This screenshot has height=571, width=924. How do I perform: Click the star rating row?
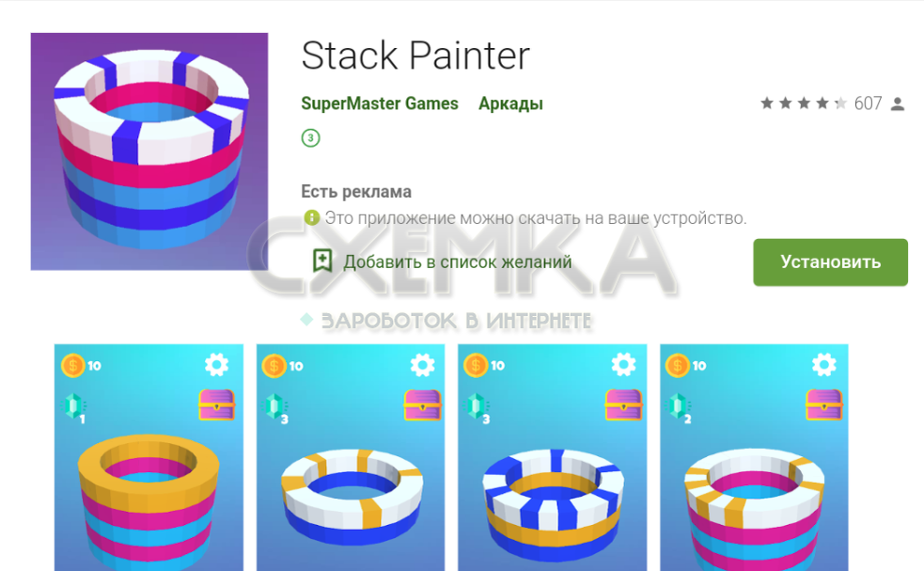pos(803,103)
